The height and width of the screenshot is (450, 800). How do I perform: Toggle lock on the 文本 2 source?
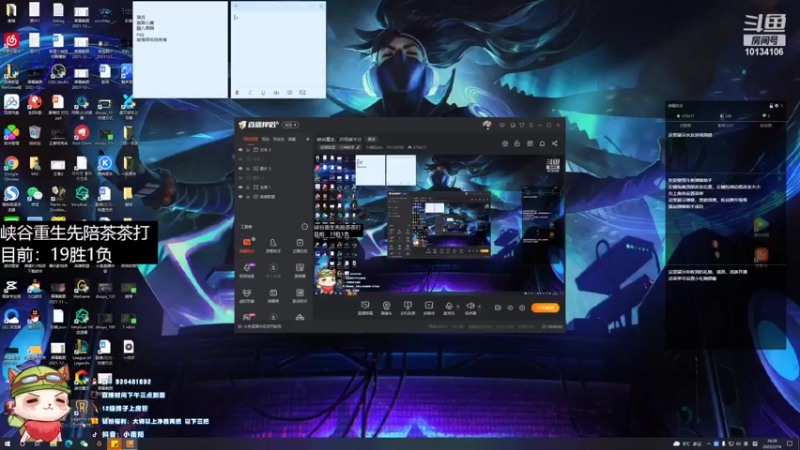coord(248,150)
